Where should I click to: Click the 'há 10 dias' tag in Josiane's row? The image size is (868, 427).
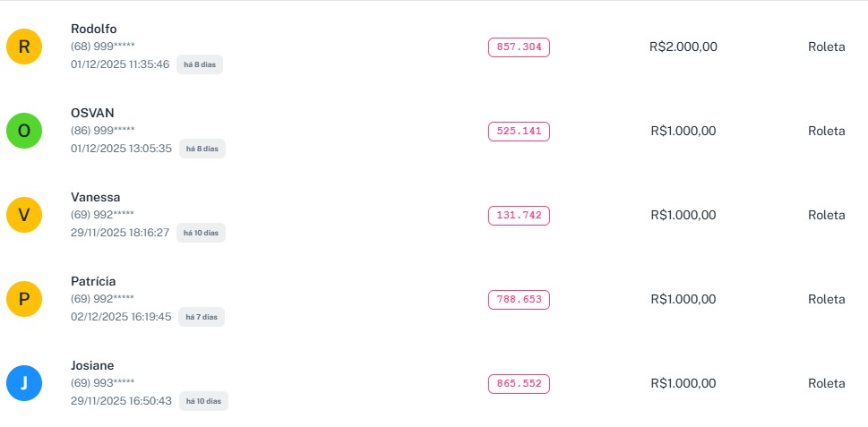point(204,401)
